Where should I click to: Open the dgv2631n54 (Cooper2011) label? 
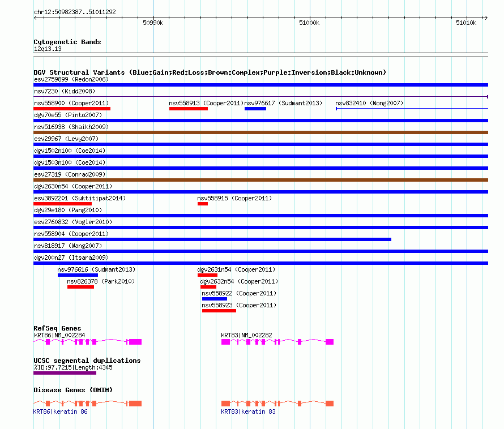pyautogui.click(x=236, y=269)
